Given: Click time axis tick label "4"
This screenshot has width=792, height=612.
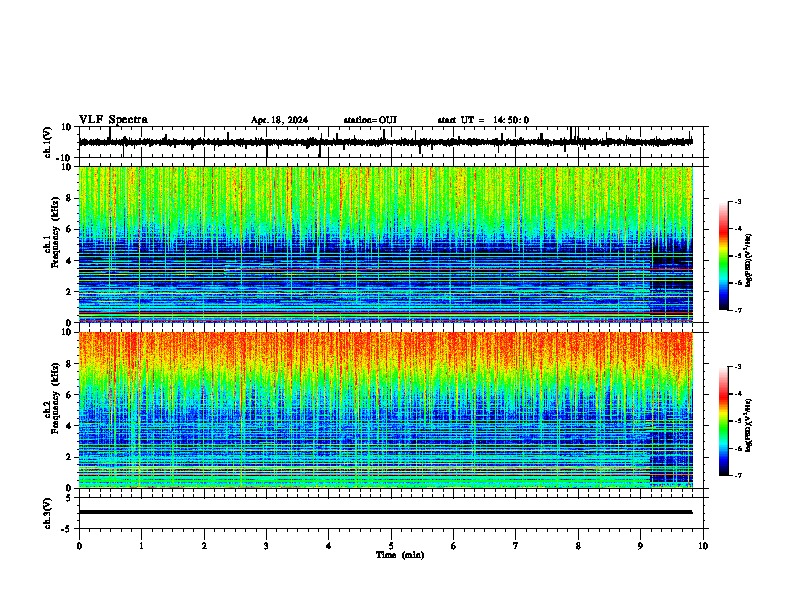Looking at the screenshot, I should point(329,546).
